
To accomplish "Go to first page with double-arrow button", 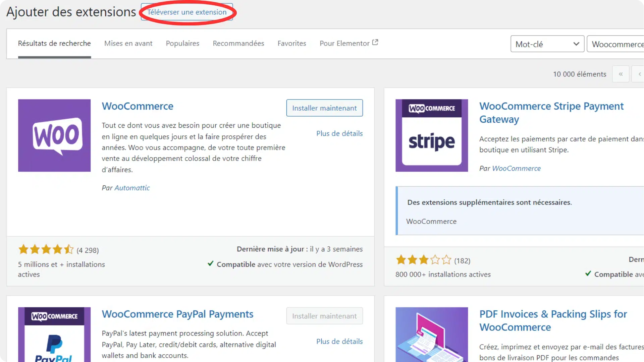I will [x=621, y=74].
